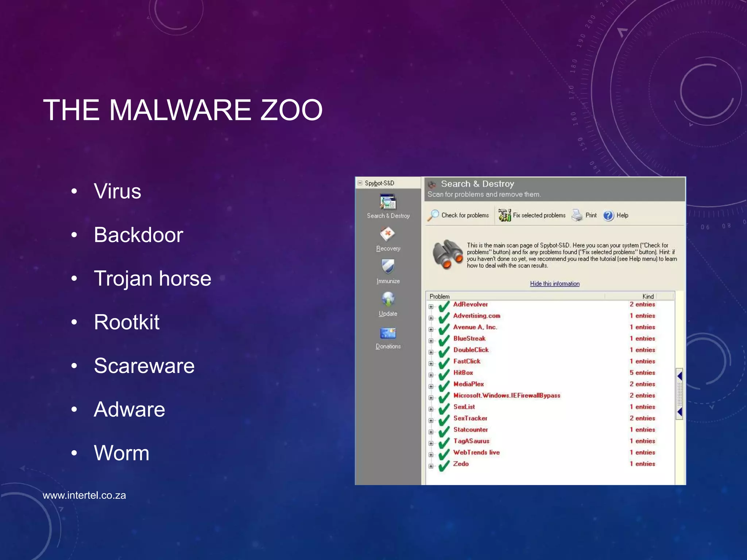The image size is (747, 560).
Task: Expand the Zedo tree node
Action: pos(431,466)
